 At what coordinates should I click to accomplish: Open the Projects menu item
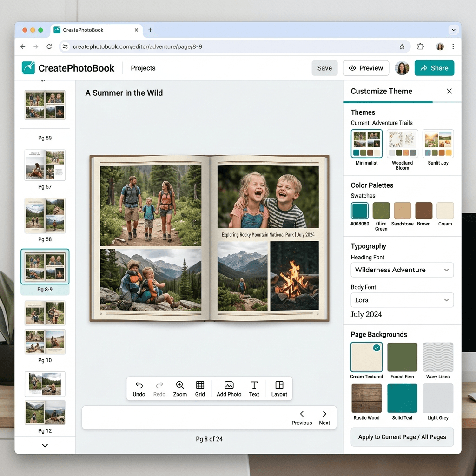143,68
